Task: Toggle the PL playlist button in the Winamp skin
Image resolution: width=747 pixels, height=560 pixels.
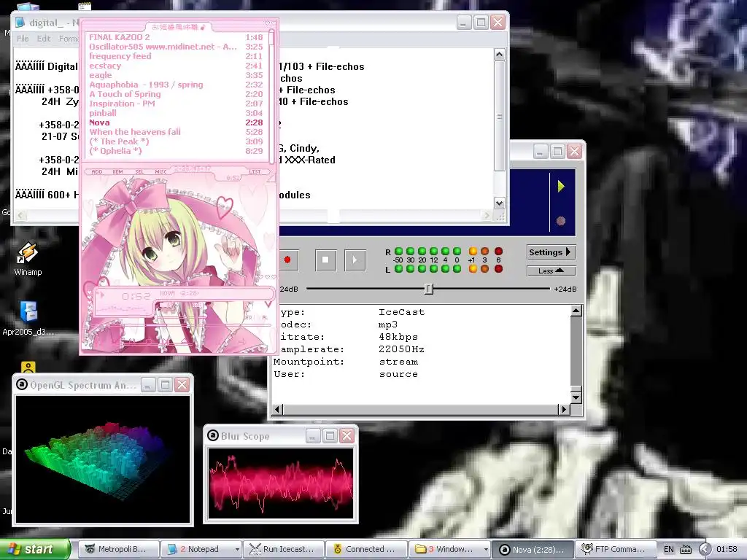Action: (x=265, y=318)
